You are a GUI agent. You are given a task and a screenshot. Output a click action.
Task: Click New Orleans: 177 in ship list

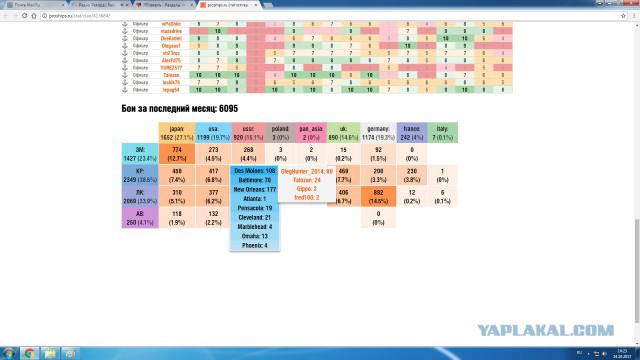pyautogui.click(x=255, y=189)
